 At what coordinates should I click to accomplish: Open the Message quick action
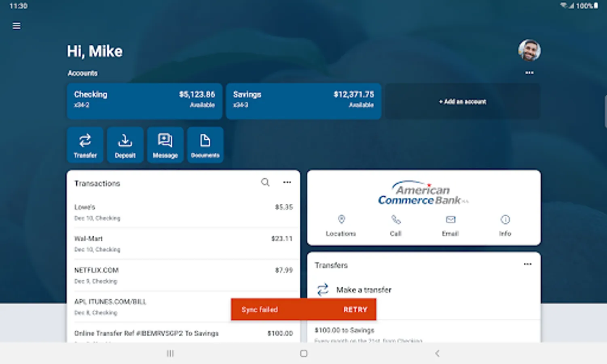coord(165,145)
